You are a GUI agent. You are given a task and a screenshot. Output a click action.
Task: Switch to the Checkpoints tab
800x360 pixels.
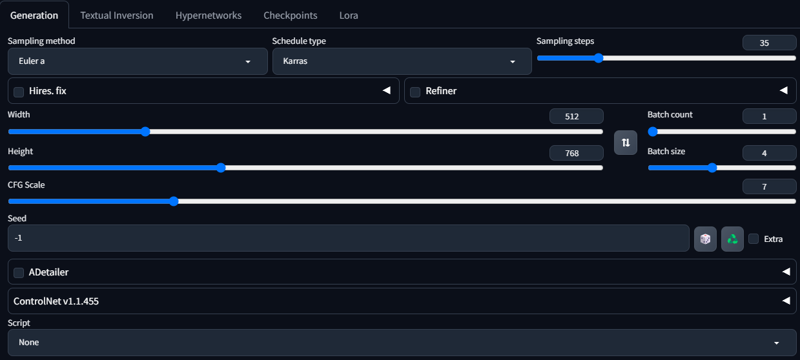(290, 15)
